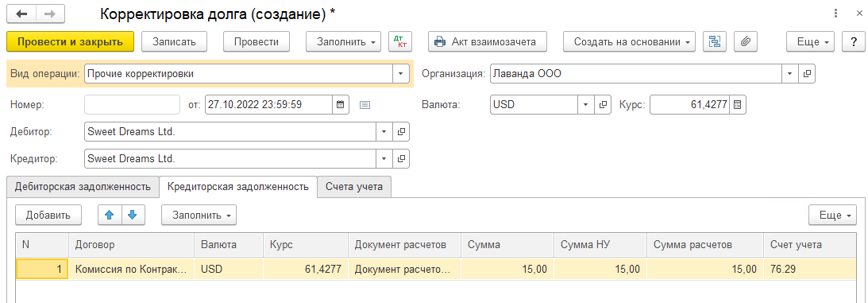Move table row down with the arrow
The image size is (868, 303).
(133, 216)
